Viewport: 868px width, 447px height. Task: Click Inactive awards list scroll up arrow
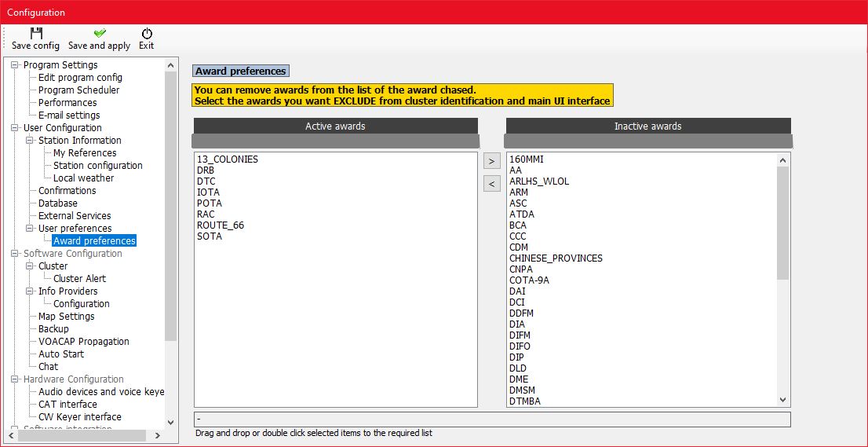pos(782,160)
